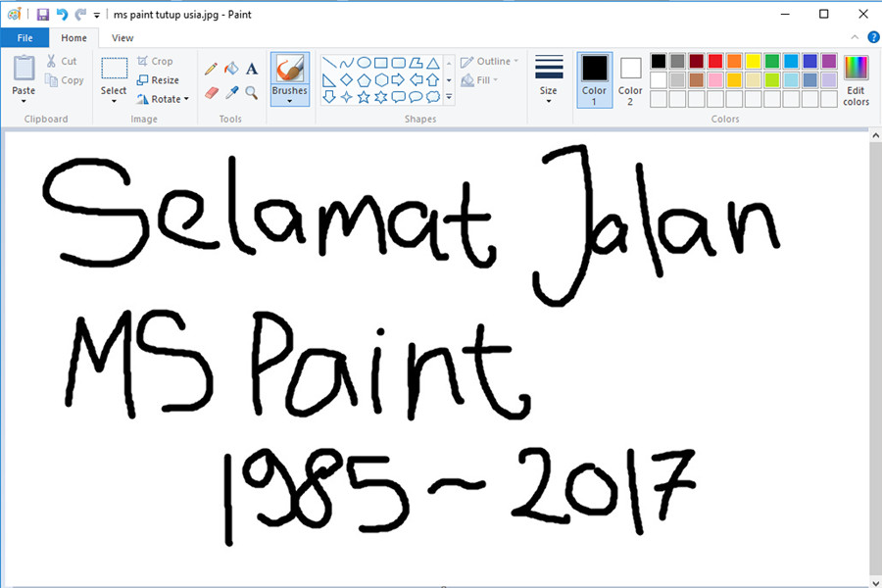Select the Oval shape
882x588 pixels.
click(364, 63)
